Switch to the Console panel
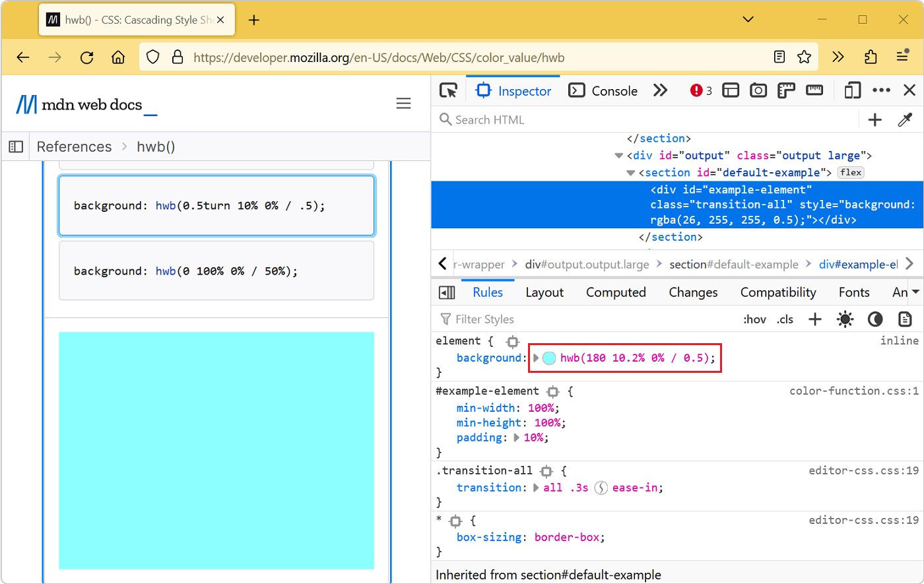The width and height of the screenshot is (924, 584). [603, 90]
